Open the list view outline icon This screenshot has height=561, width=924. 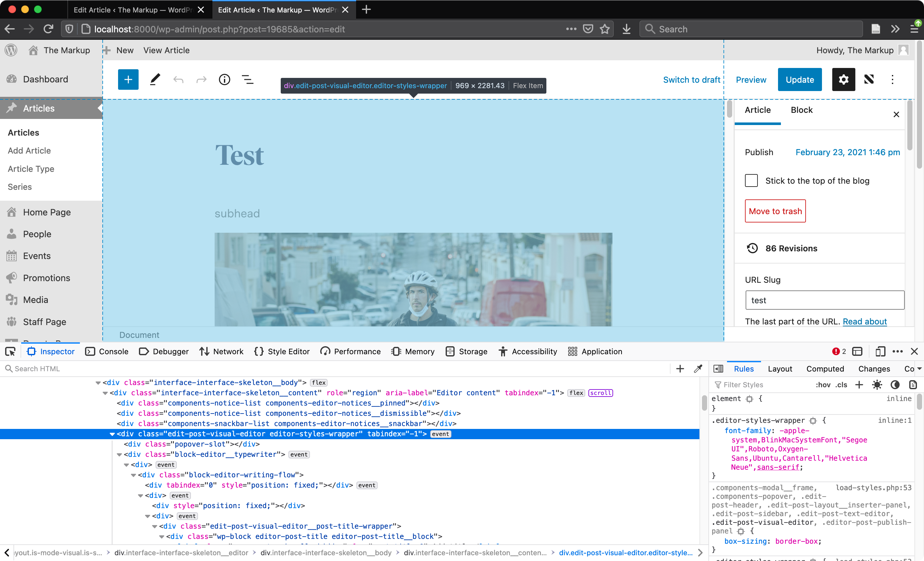[247, 80]
